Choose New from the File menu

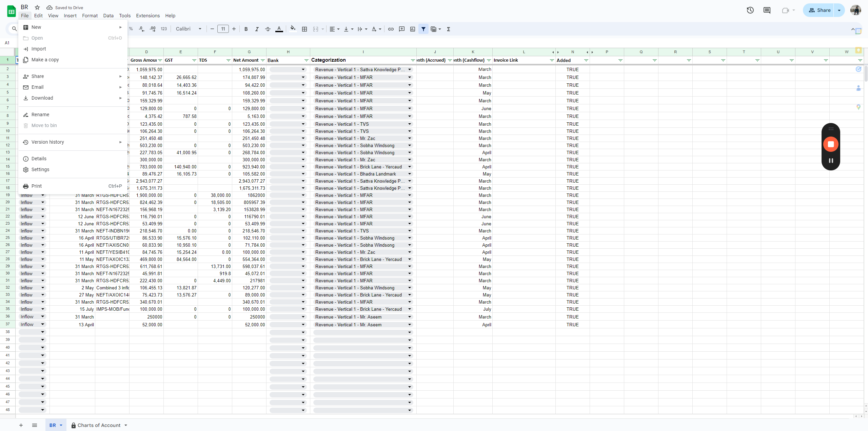[x=73, y=27]
